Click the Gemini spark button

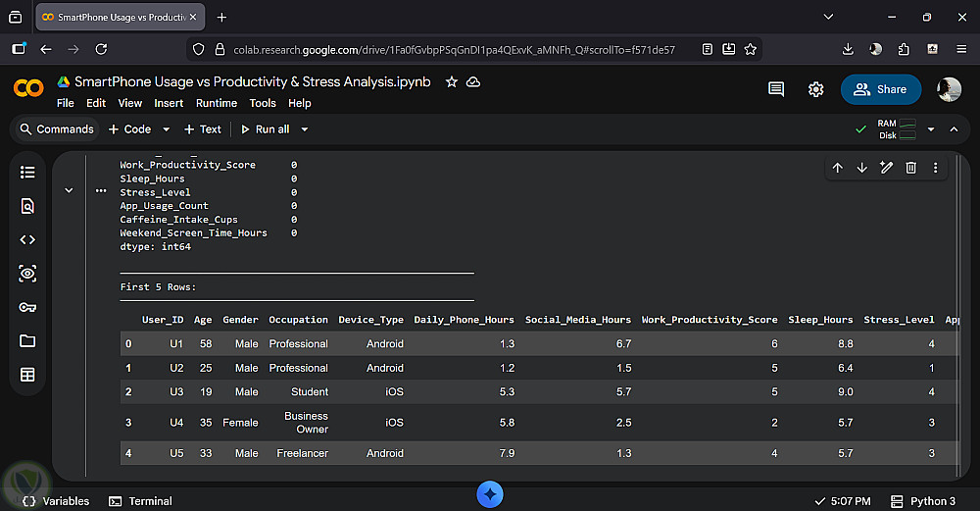(490, 494)
